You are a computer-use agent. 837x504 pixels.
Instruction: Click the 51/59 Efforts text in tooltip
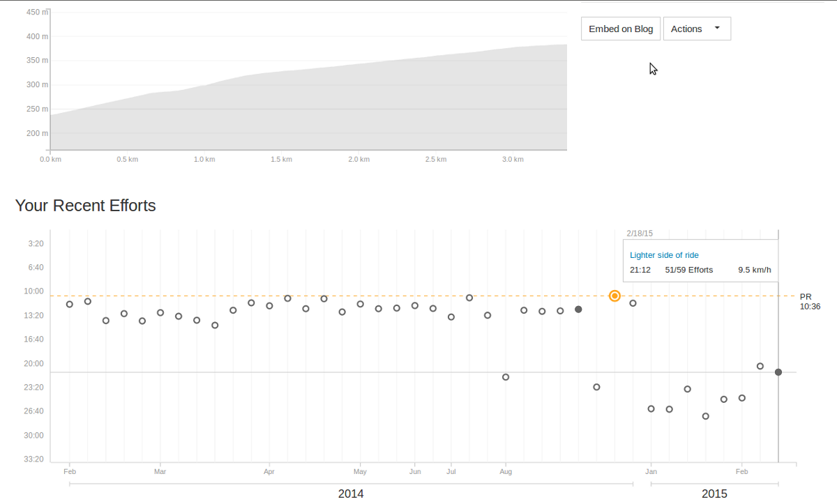[x=689, y=270]
